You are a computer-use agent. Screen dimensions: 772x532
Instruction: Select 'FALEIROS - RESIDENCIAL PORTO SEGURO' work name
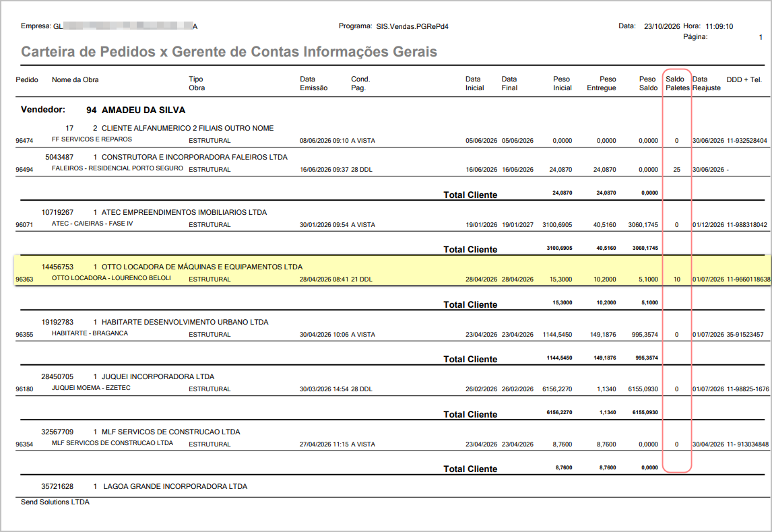(117, 168)
